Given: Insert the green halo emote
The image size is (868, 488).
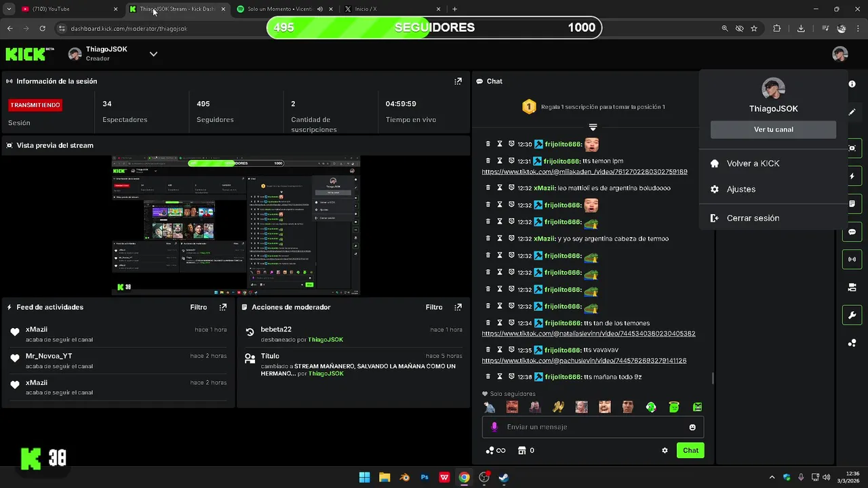Looking at the screenshot, I should coord(674,407).
